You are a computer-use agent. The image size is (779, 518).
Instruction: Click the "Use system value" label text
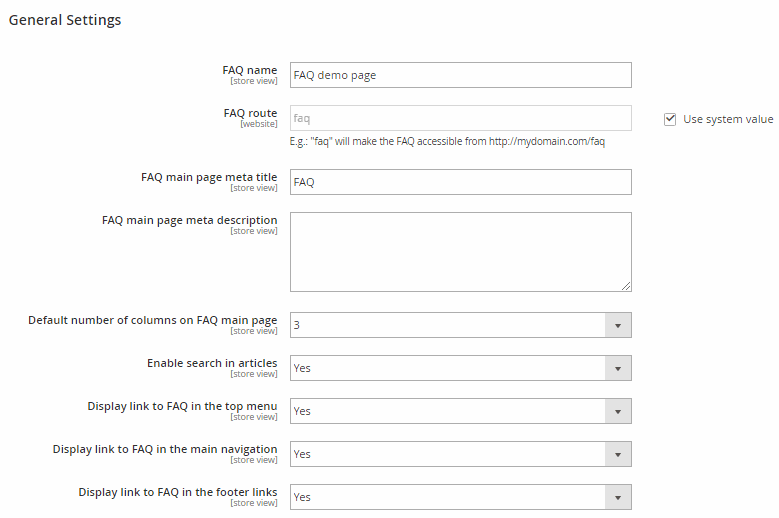[727, 119]
